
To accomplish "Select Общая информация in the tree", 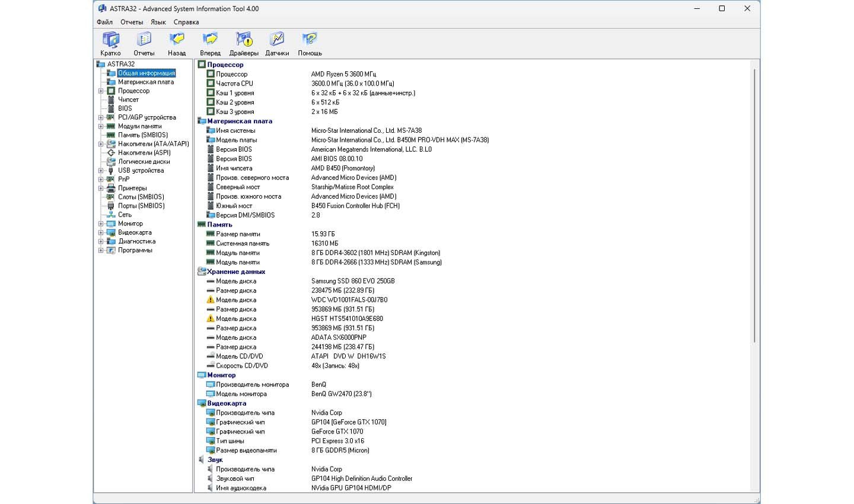I will (x=146, y=73).
